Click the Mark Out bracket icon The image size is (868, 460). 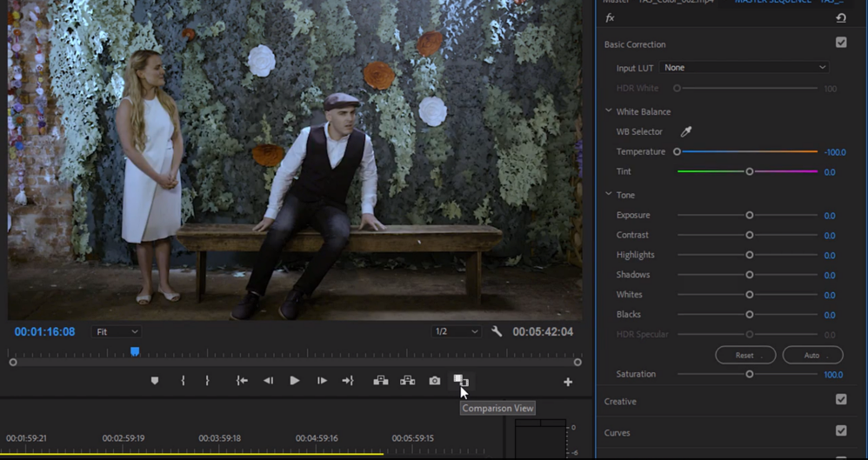pos(207,381)
